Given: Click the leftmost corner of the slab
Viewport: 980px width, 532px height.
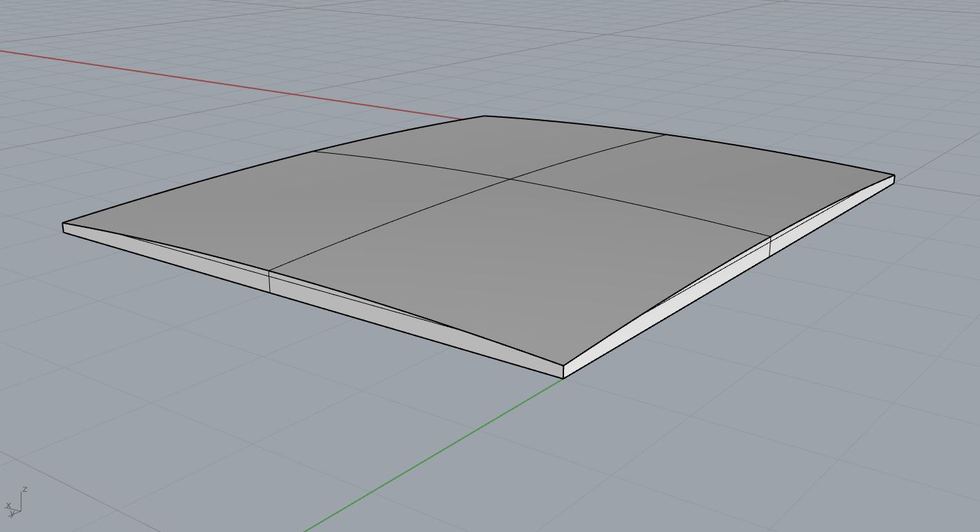Looking at the screenshot, I should [64, 224].
